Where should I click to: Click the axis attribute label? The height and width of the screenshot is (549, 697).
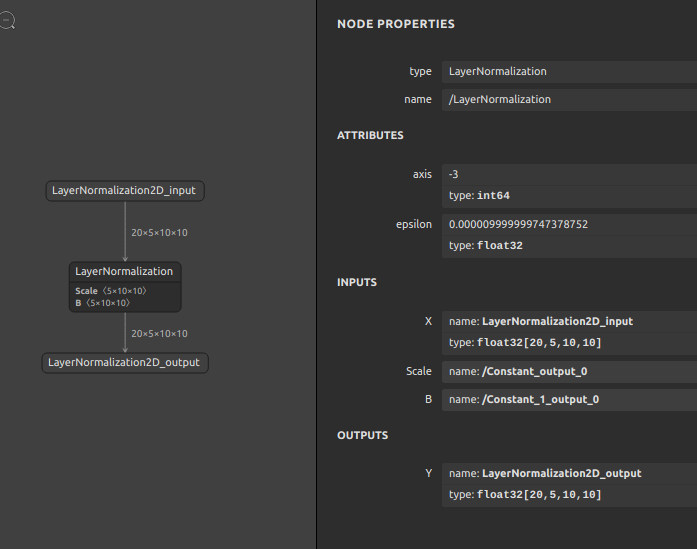422,174
